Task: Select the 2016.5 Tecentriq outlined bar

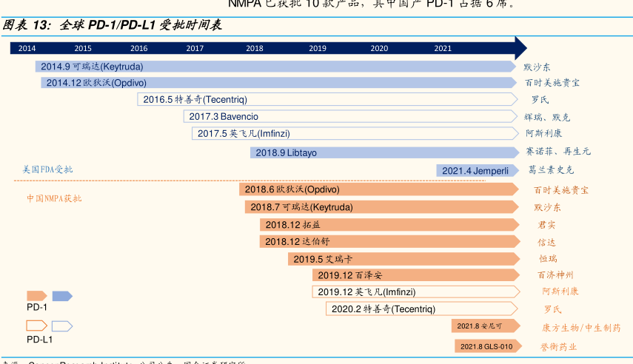Action: click(x=326, y=99)
